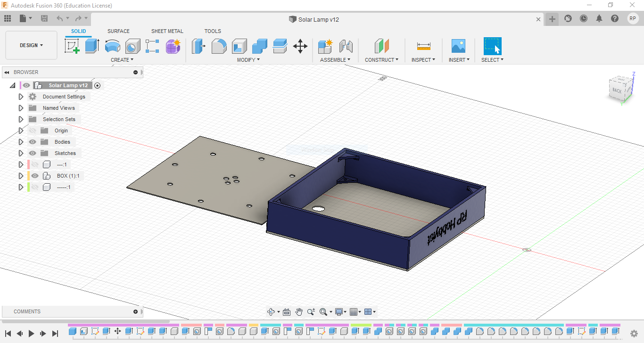
Task: Open the Create Form tool
Action: 173,46
